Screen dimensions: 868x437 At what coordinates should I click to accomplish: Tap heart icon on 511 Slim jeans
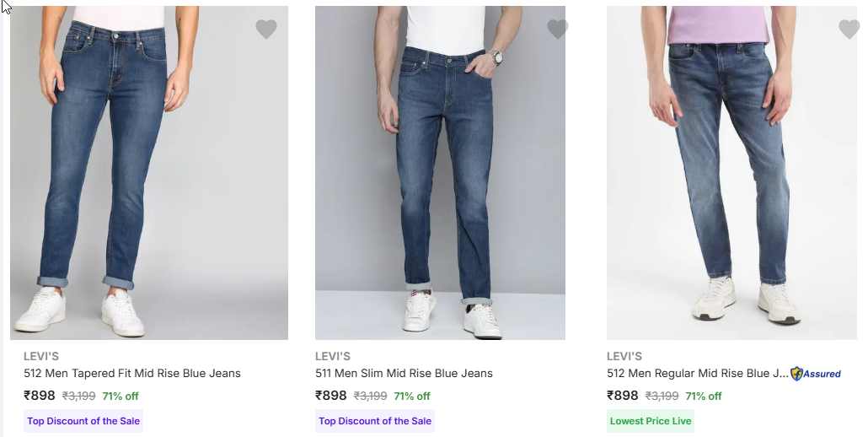pos(558,30)
